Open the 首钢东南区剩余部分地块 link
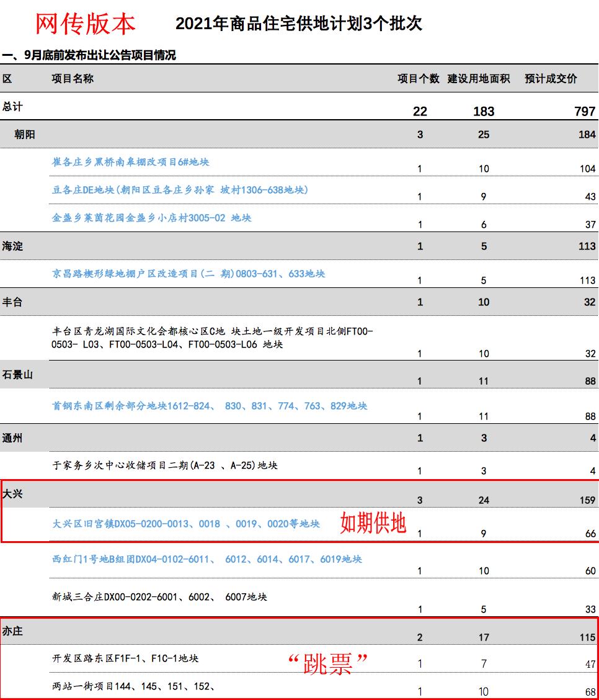This screenshot has width=599, height=700. point(211,406)
